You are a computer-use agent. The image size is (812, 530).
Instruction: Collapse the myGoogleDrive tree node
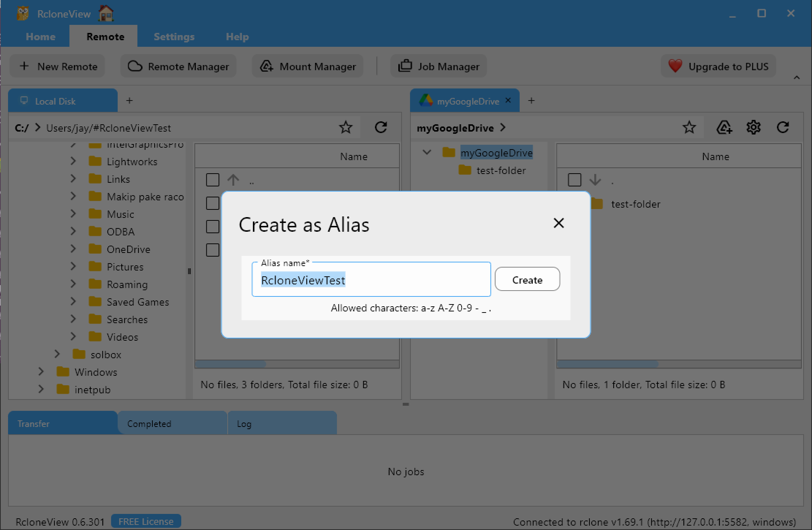pos(426,152)
